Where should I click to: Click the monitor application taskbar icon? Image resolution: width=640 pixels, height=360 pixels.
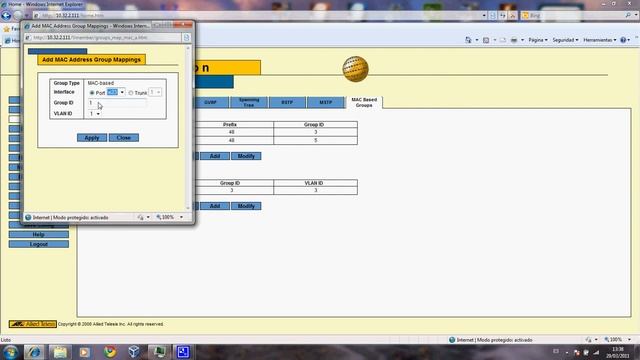[x=159, y=352]
